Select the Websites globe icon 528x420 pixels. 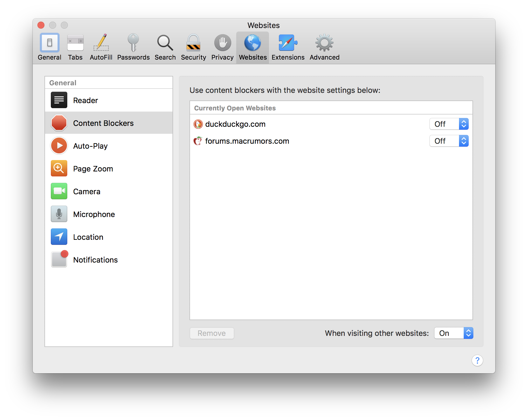pyautogui.click(x=253, y=43)
